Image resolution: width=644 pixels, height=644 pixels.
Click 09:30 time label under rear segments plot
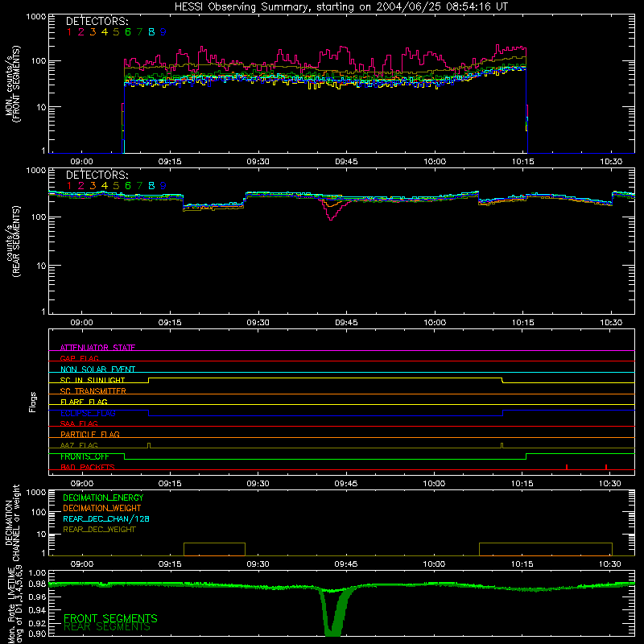(x=258, y=323)
